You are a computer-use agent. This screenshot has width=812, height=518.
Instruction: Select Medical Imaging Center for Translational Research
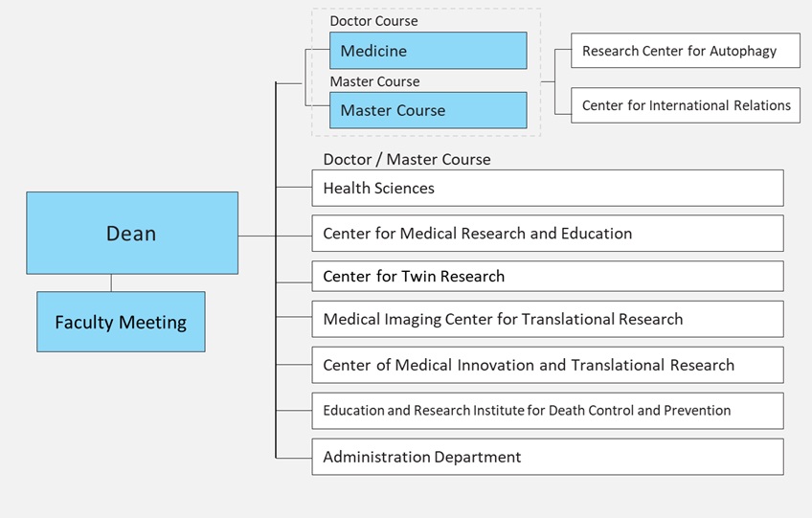pyautogui.click(x=547, y=319)
